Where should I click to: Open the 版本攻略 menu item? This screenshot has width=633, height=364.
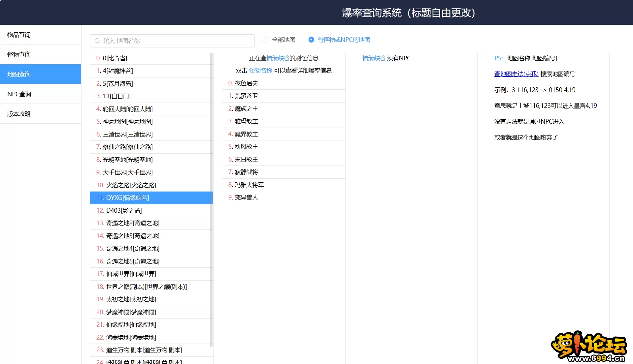click(41, 114)
